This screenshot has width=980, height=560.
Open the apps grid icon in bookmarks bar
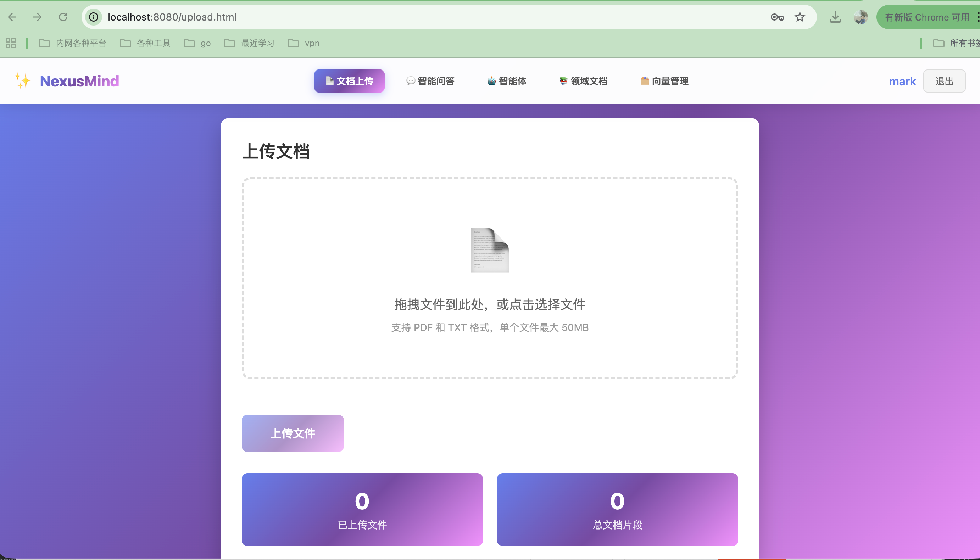11,43
